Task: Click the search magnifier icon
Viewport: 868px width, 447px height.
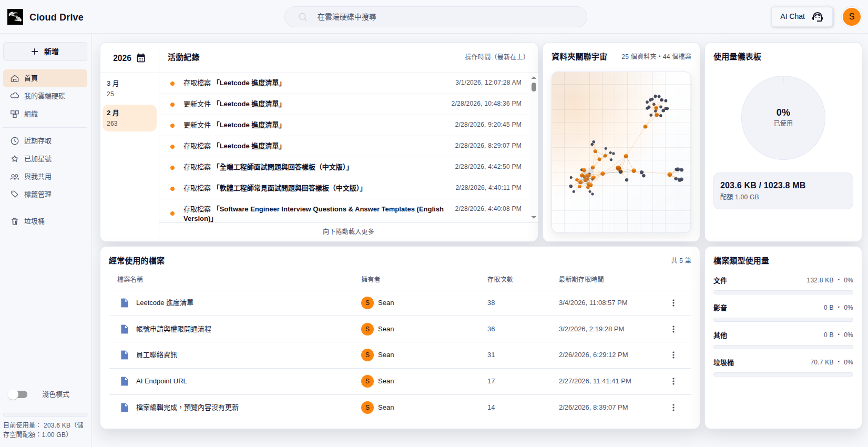Action: 303,17
